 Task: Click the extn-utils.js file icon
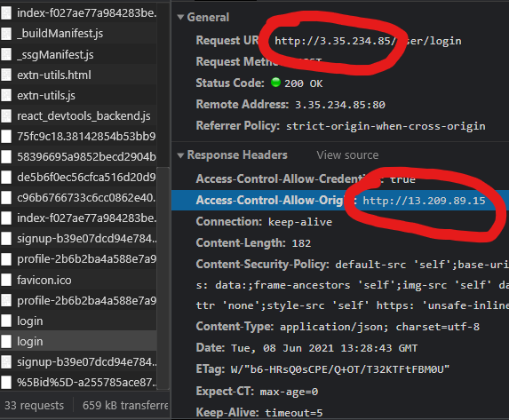coord(6,95)
